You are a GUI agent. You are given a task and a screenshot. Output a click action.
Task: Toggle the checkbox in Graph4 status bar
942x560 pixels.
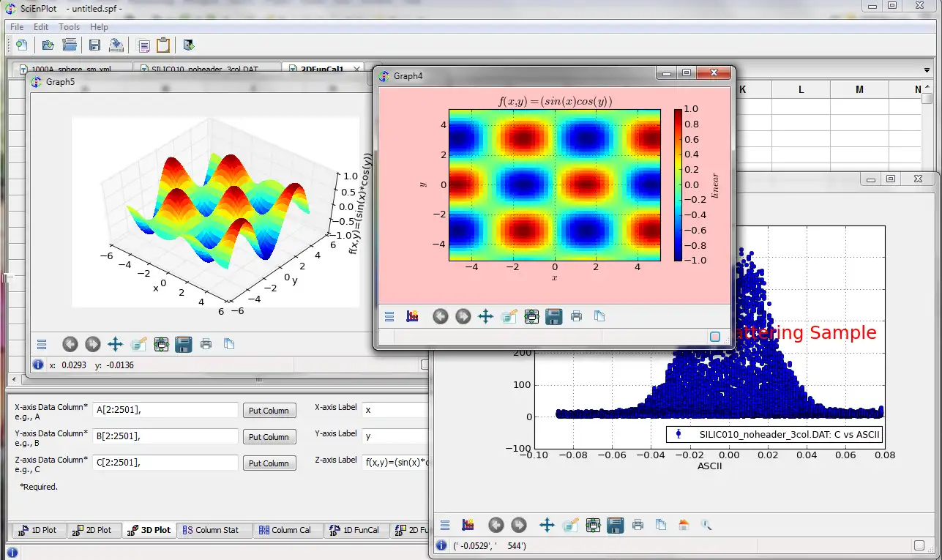[715, 337]
